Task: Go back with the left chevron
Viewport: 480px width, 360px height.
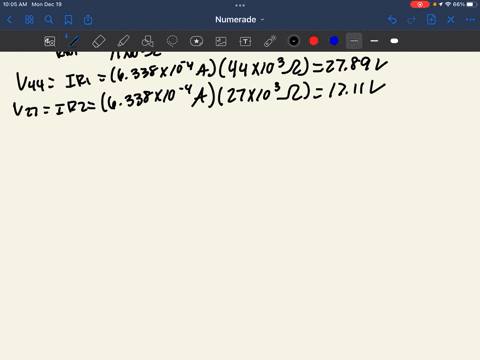Action: (9, 20)
